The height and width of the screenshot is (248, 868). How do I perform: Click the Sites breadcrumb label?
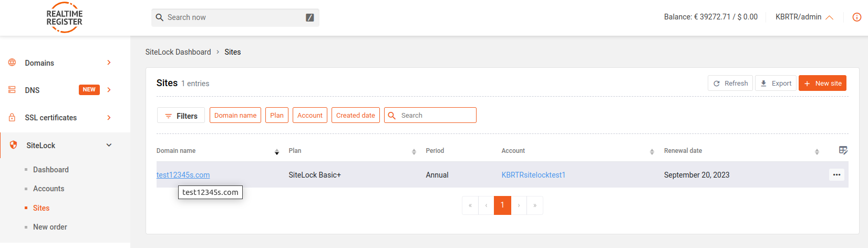pyautogui.click(x=233, y=52)
